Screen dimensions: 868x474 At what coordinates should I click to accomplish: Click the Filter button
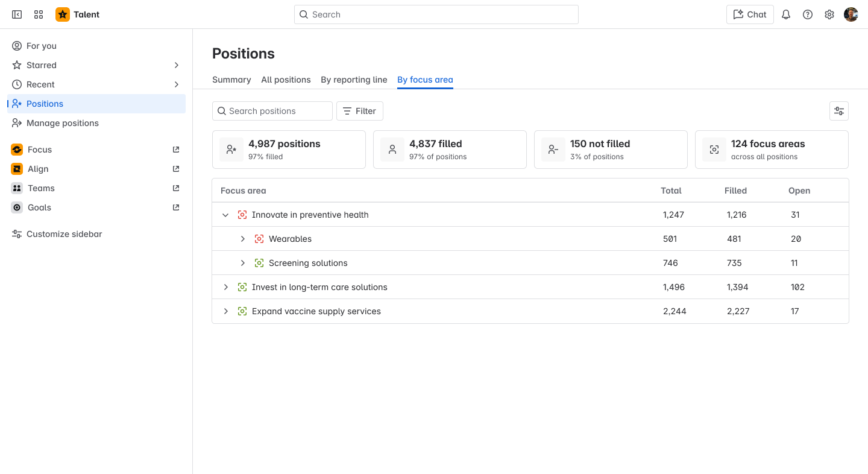click(360, 111)
